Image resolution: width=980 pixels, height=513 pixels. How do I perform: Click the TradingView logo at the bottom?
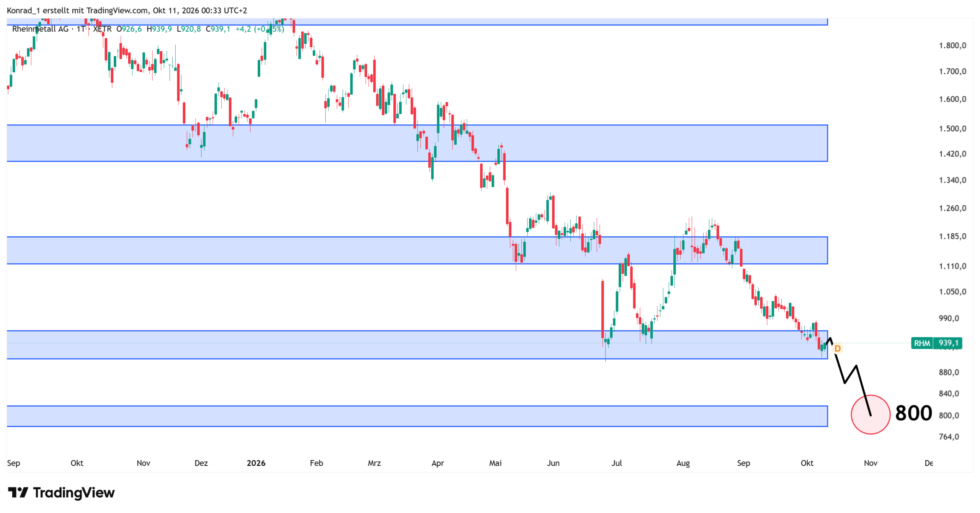(61, 493)
